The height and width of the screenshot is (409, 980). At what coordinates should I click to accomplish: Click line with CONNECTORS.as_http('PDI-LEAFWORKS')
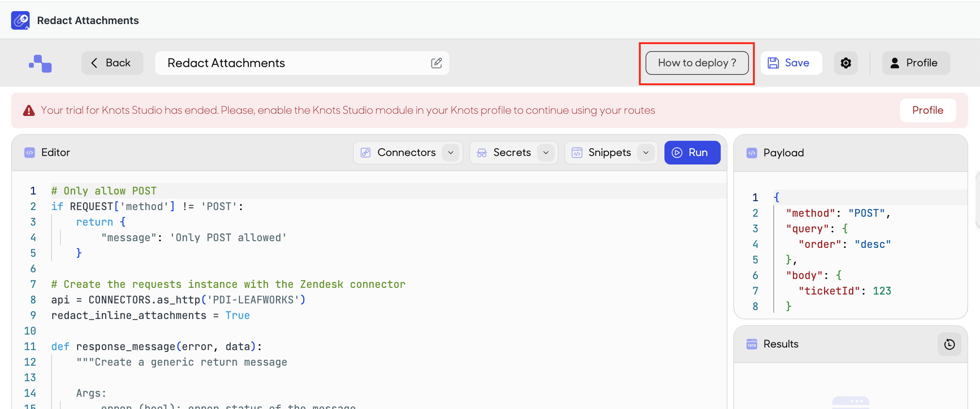(179, 300)
